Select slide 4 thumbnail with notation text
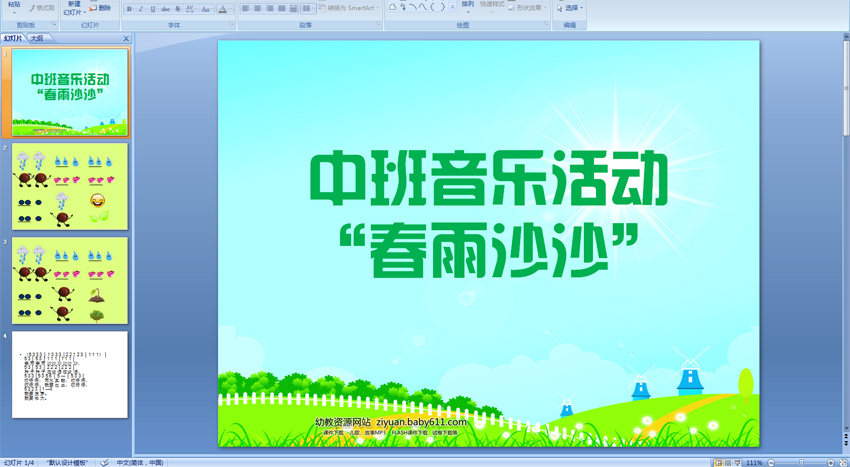Screen dimensions: 850x467 point(70,375)
